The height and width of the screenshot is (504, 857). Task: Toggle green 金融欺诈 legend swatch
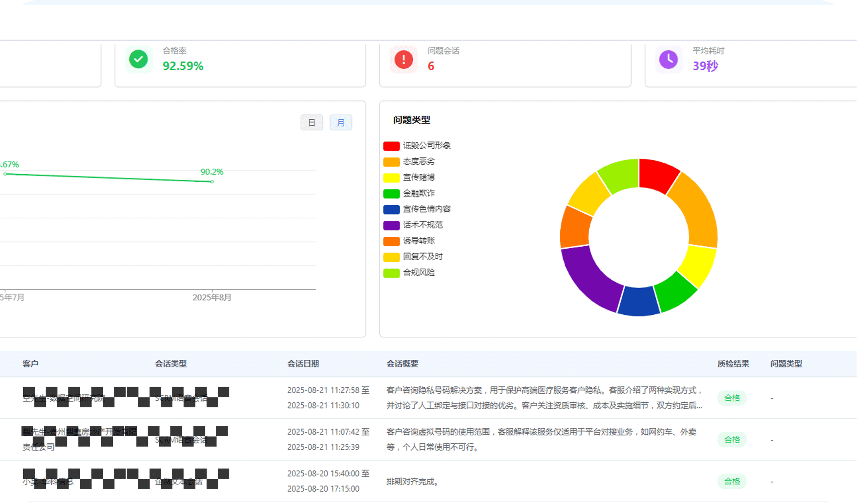391,193
